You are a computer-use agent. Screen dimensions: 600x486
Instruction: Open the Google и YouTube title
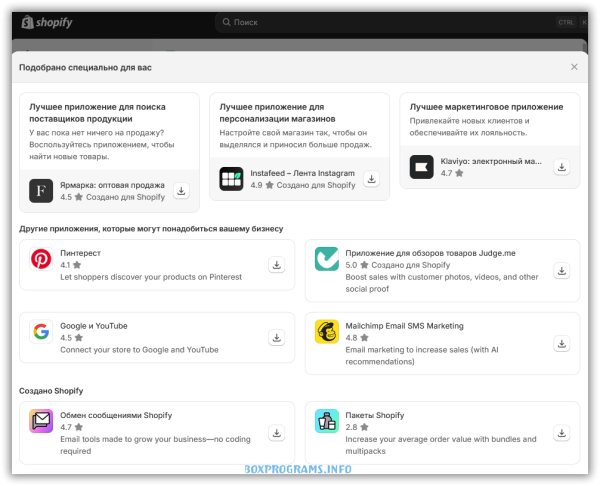coord(94,326)
